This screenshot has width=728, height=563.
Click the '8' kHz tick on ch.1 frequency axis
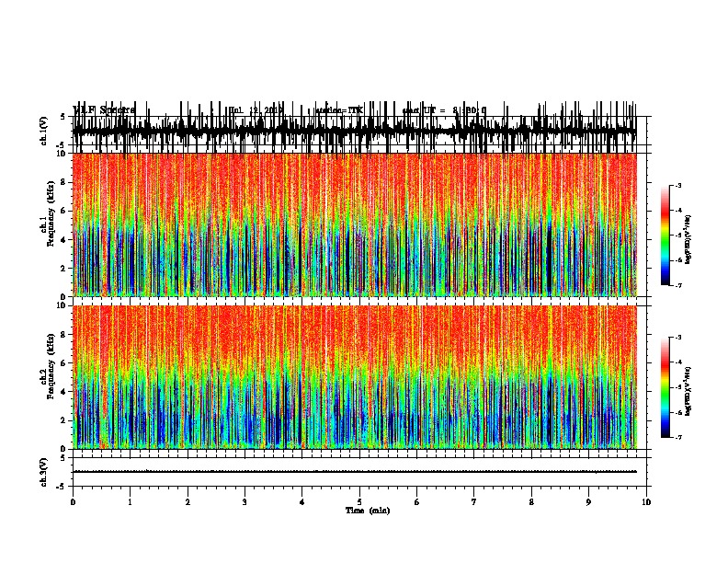pyautogui.click(x=63, y=182)
